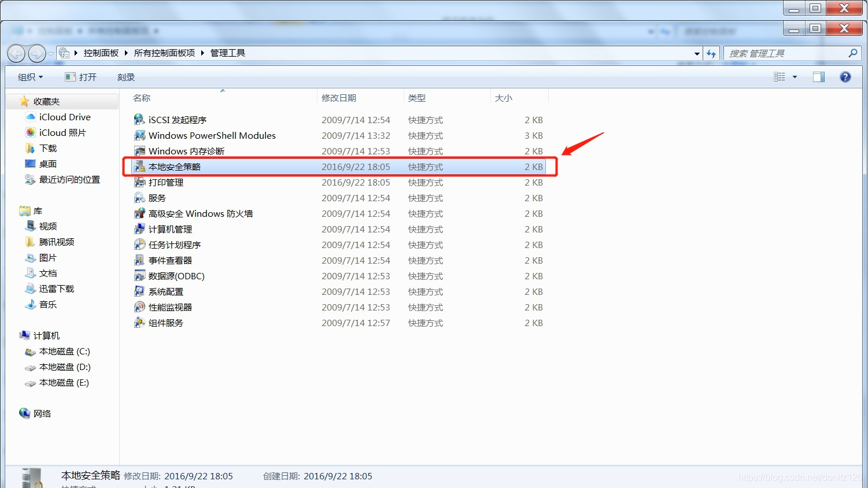Sort by the 名称 column header
This screenshot has height=488, width=868.
pos(142,98)
